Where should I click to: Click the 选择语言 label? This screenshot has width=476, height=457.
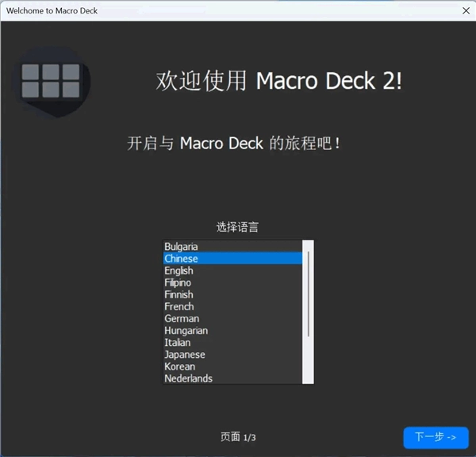pos(237,227)
